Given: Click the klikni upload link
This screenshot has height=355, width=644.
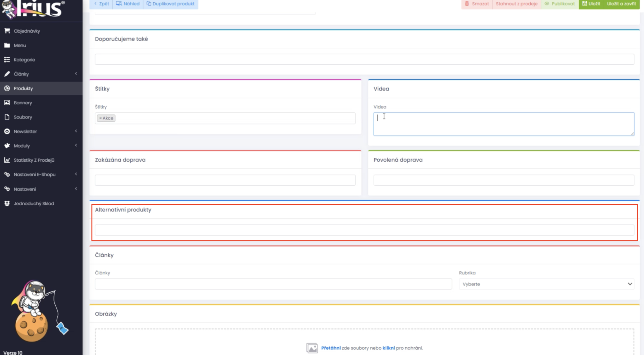Looking at the screenshot, I should tap(388, 348).
